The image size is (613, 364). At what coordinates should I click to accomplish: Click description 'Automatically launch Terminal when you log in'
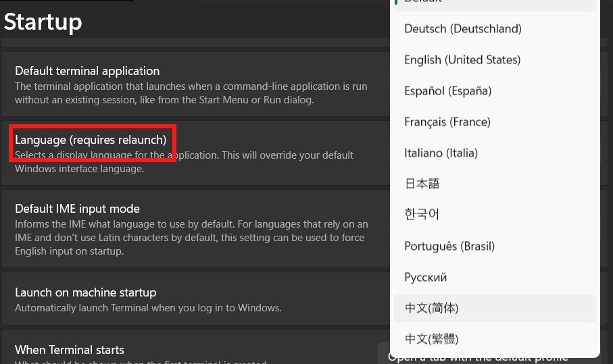[x=148, y=308]
